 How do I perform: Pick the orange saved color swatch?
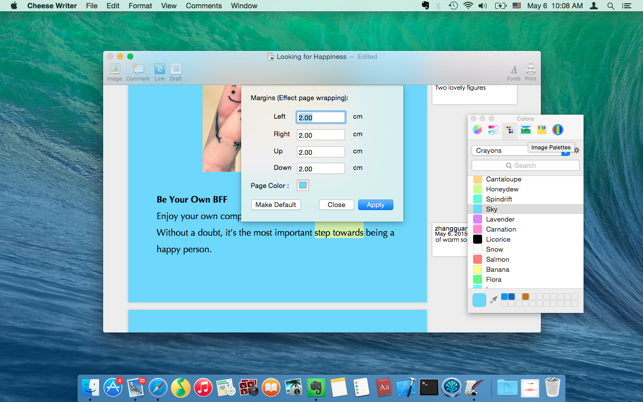pyautogui.click(x=526, y=297)
